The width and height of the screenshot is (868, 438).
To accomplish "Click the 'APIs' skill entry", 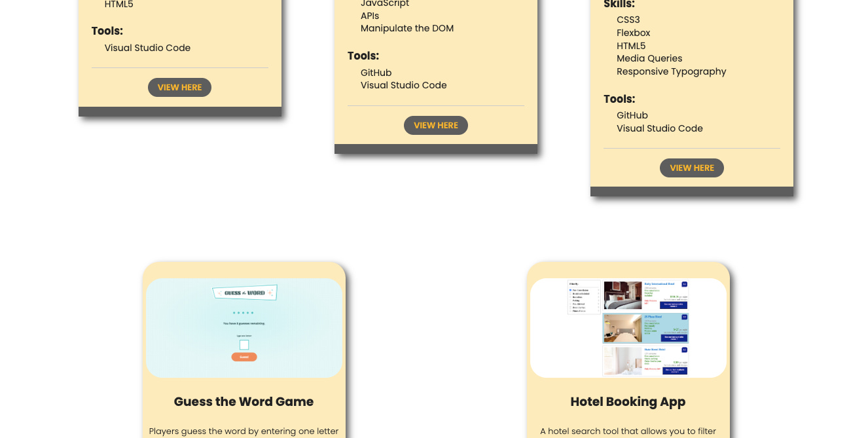I will [370, 16].
